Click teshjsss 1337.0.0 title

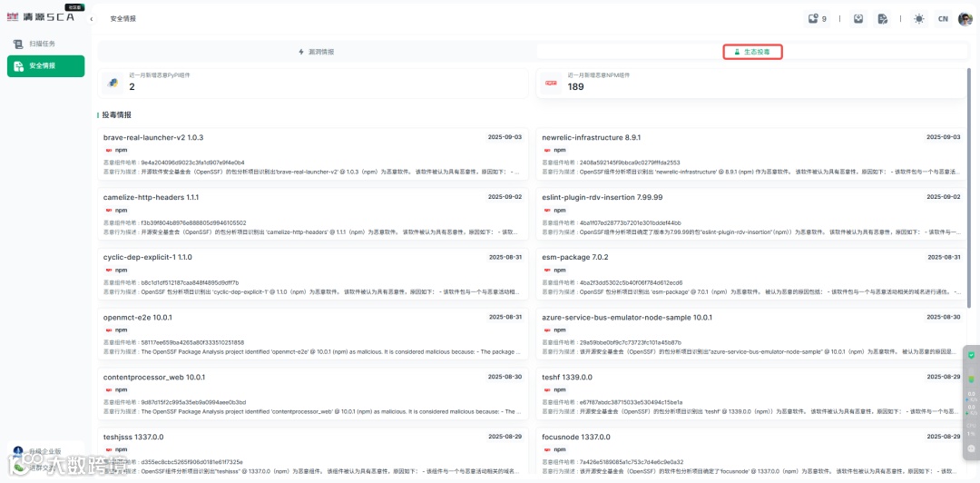pos(133,437)
